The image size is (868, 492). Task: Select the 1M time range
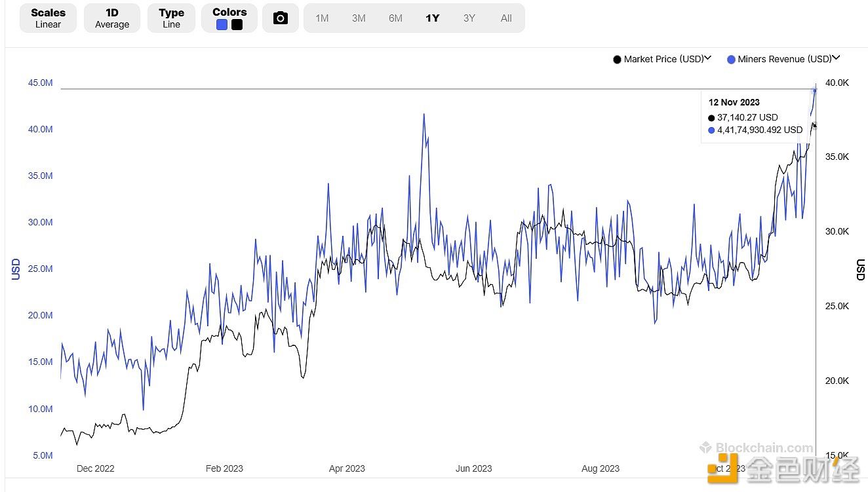coord(322,18)
